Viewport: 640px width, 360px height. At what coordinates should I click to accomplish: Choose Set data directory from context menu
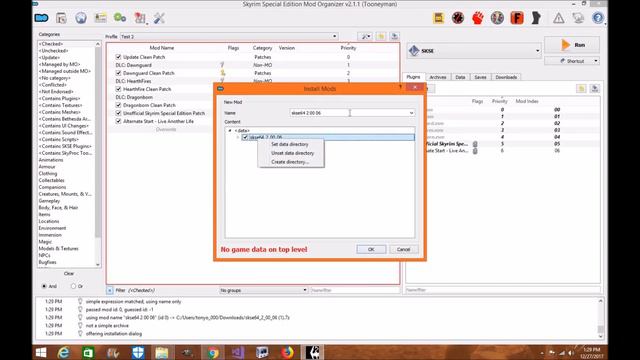(291, 144)
